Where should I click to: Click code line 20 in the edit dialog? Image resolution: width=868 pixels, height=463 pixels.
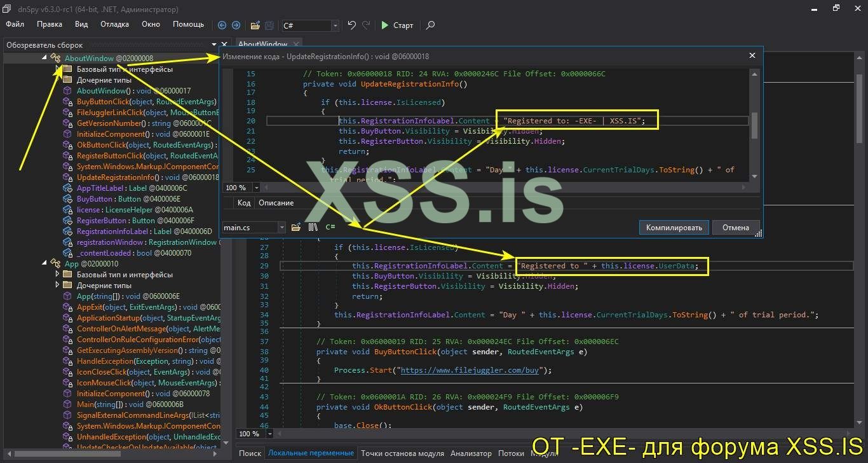508,121
